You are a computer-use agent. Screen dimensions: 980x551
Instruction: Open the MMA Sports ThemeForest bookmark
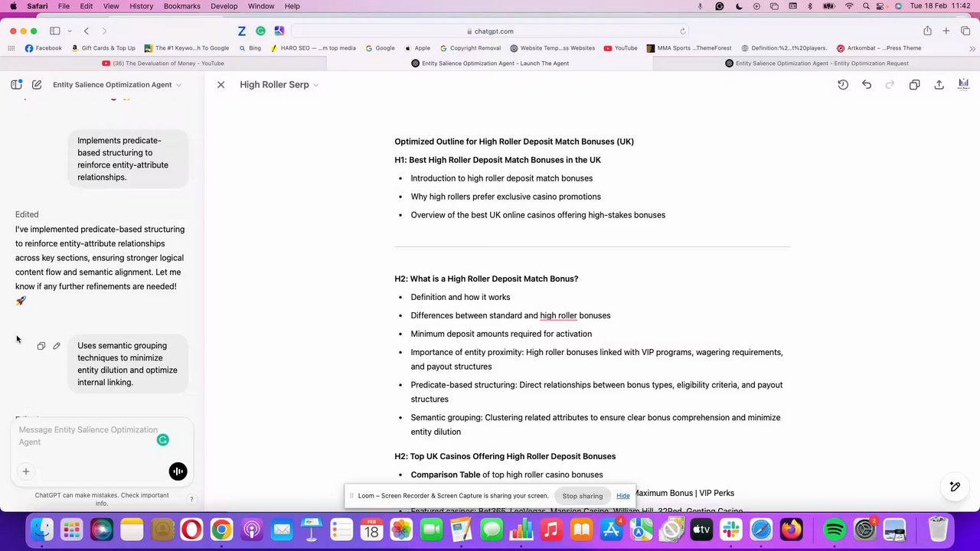pos(688,48)
